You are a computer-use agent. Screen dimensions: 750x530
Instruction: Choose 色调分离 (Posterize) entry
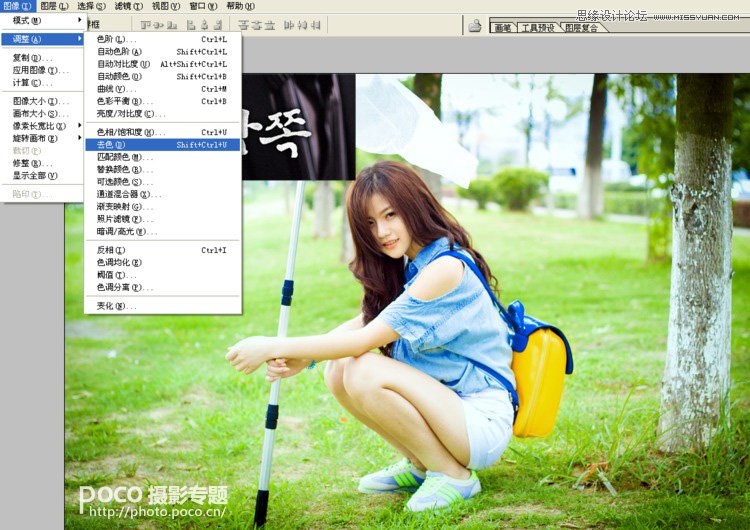163,287
